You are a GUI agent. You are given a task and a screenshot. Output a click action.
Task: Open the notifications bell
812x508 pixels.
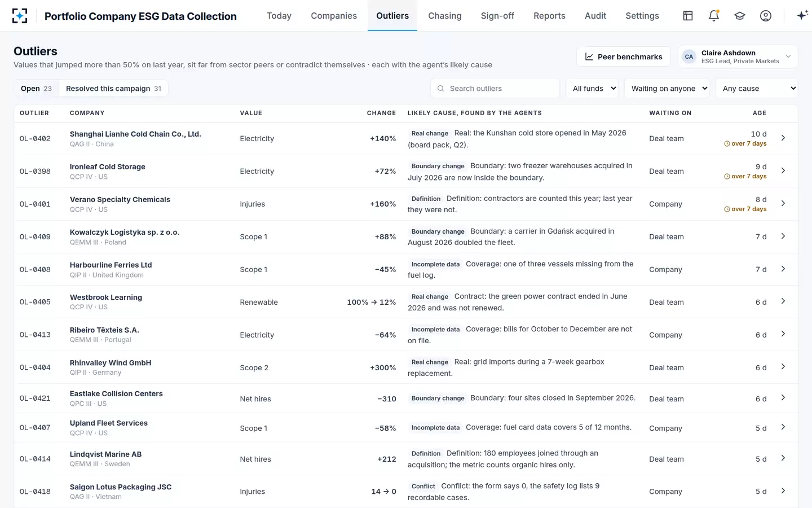pos(714,16)
